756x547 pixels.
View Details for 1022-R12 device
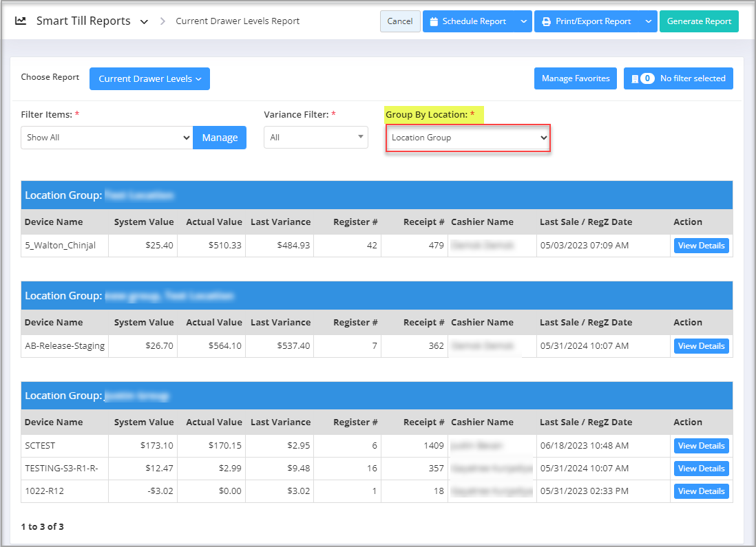coord(701,491)
